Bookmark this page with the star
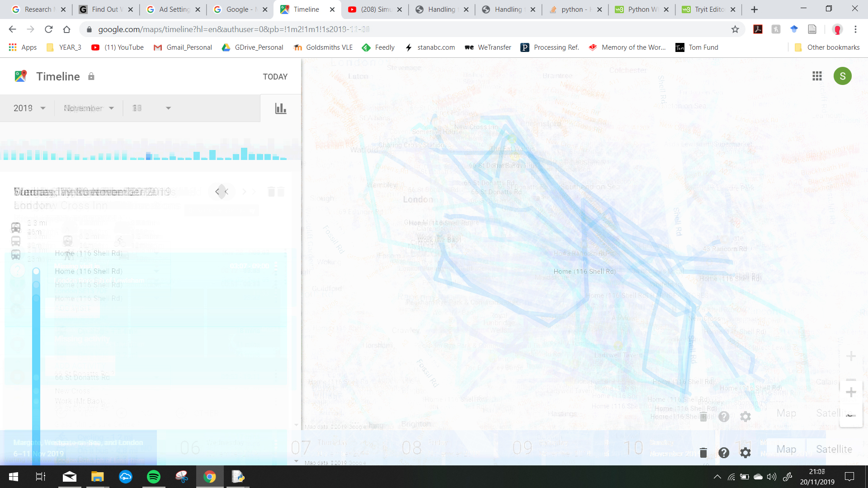Screen dimensions: 868x488 click(x=735, y=29)
